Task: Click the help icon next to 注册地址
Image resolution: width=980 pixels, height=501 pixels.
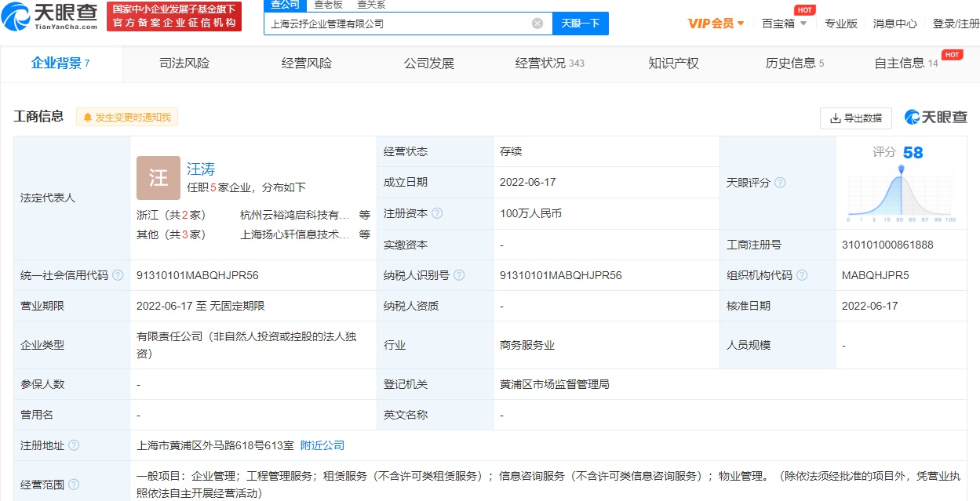Action: click(74, 445)
